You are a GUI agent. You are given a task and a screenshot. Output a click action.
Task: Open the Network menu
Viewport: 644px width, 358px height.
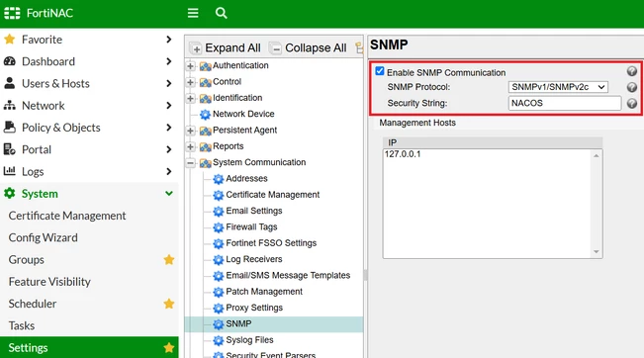(89, 106)
